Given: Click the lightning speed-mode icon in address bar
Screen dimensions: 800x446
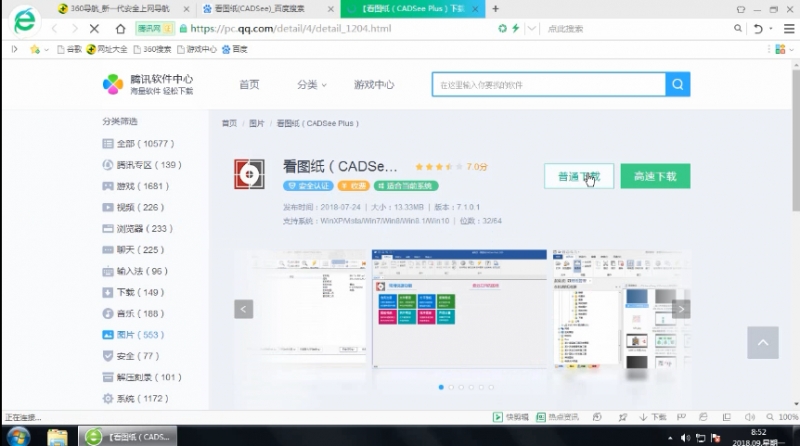Looking at the screenshot, I should tap(515, 29).
